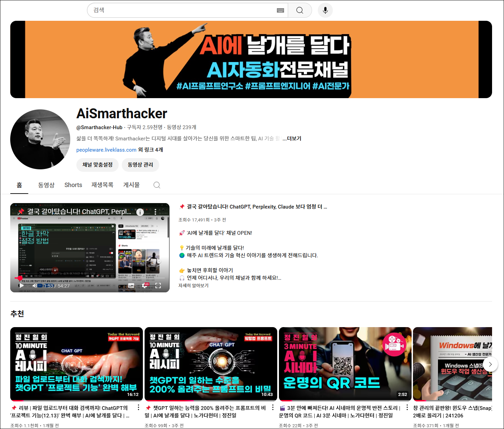Expand description via 자세히 알아보기
This screenshot has height=429, width=504.
pos(193,286)
